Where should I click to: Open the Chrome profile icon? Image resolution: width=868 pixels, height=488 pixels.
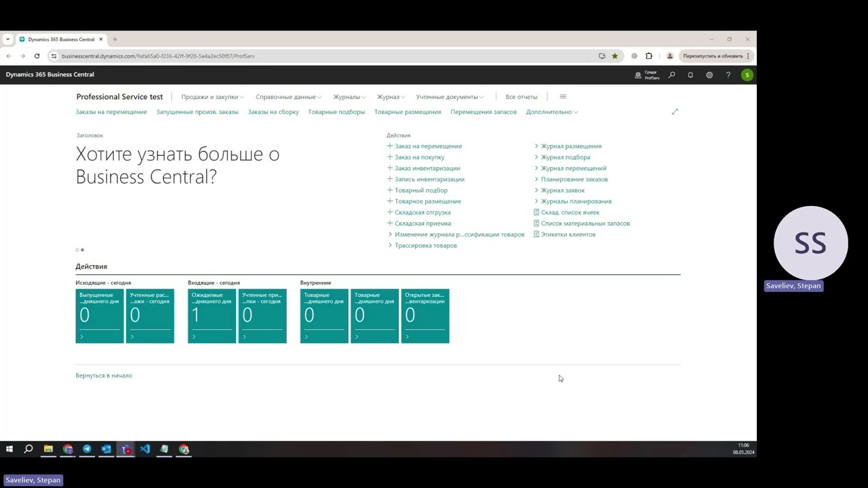coord(670,56)
